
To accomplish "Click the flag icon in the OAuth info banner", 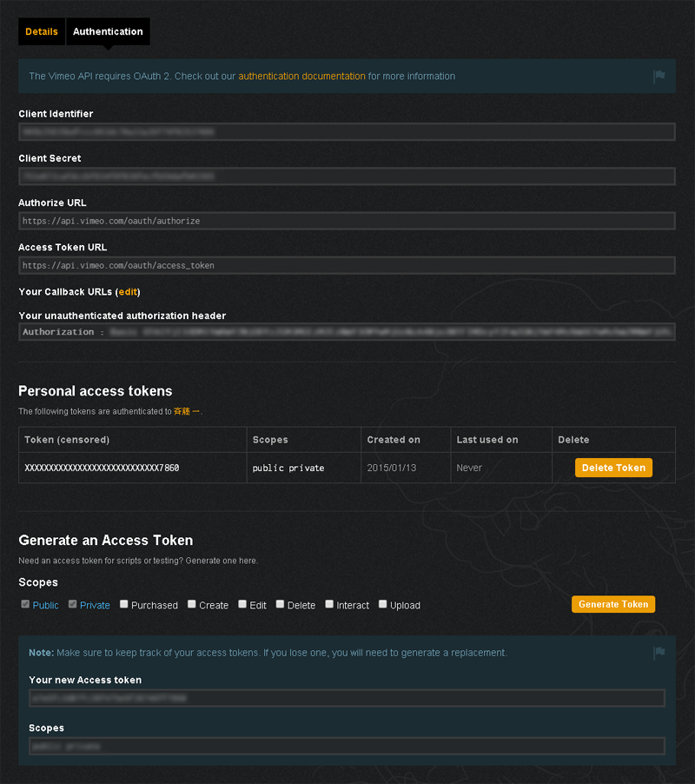I will click(x=659, y=76).
